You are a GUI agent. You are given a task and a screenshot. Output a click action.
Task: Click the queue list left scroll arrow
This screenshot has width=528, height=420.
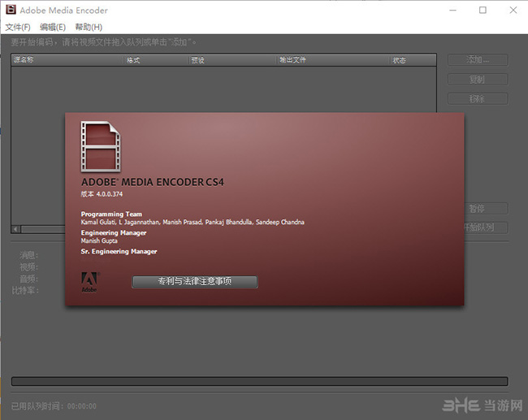coord(15,229)
